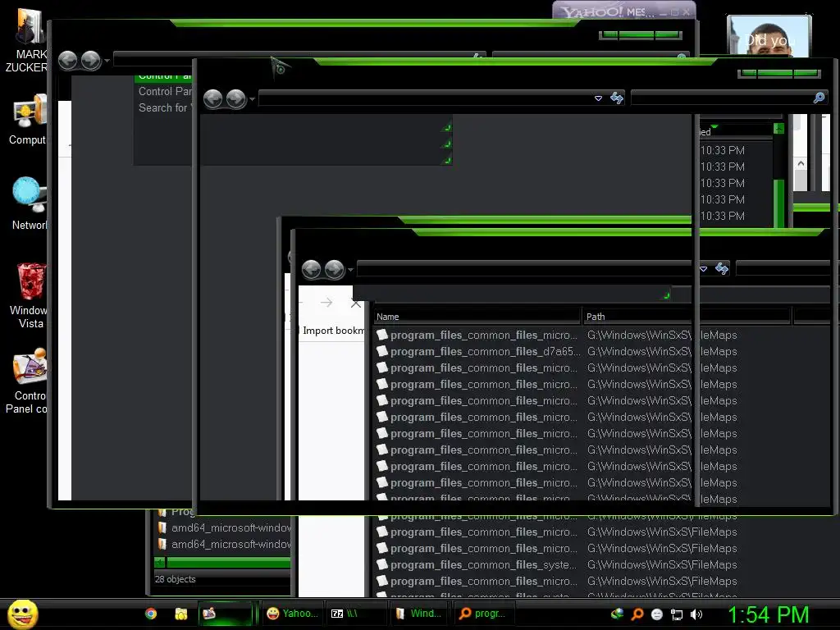This screenshot has width=840, height=630.
Task: Switch to the 7z taskbar button
Action: pyautogui.click(x=357, y=614)
